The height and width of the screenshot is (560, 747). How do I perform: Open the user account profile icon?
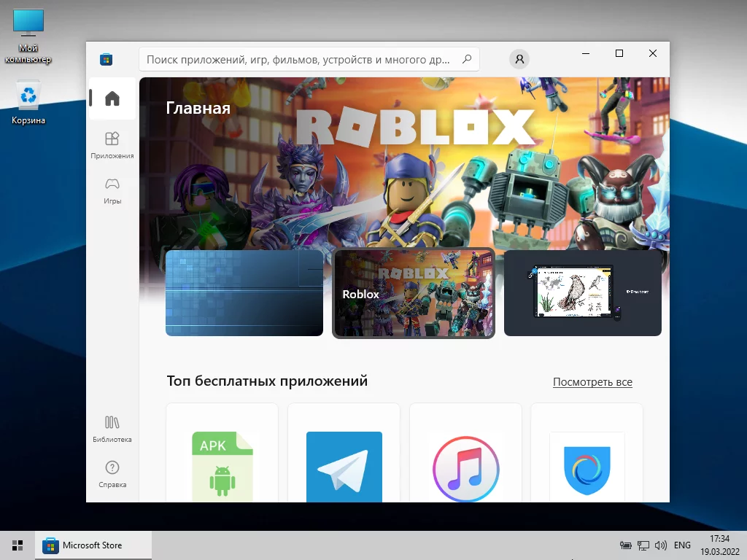(519, 59)
